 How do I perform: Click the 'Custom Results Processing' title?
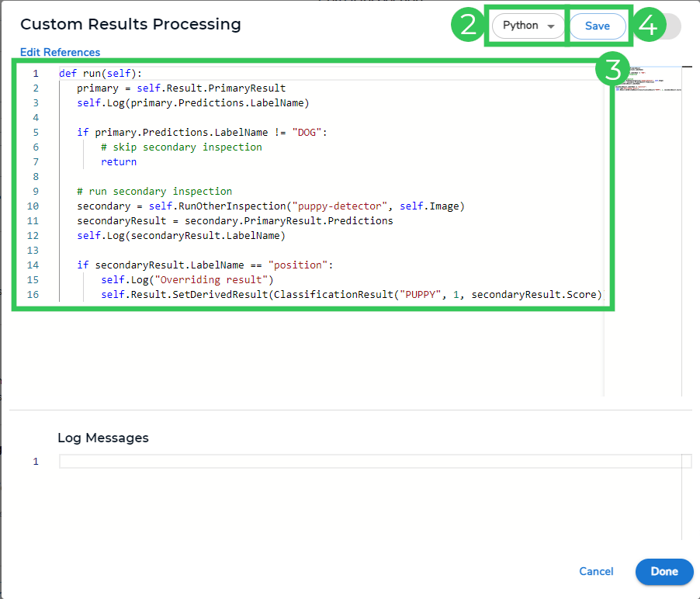click(x=130, y=24)
